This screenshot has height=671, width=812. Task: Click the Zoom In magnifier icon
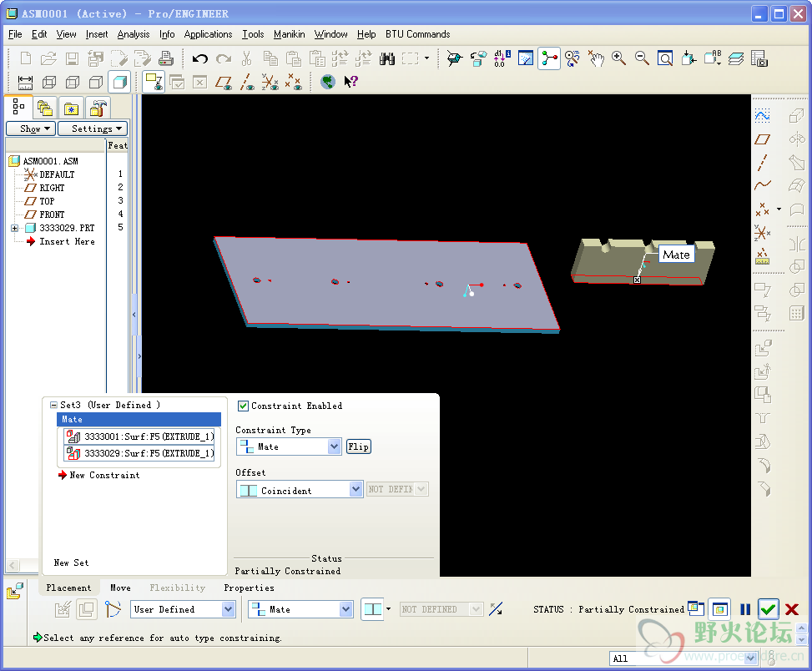click(x=618, y=58)
